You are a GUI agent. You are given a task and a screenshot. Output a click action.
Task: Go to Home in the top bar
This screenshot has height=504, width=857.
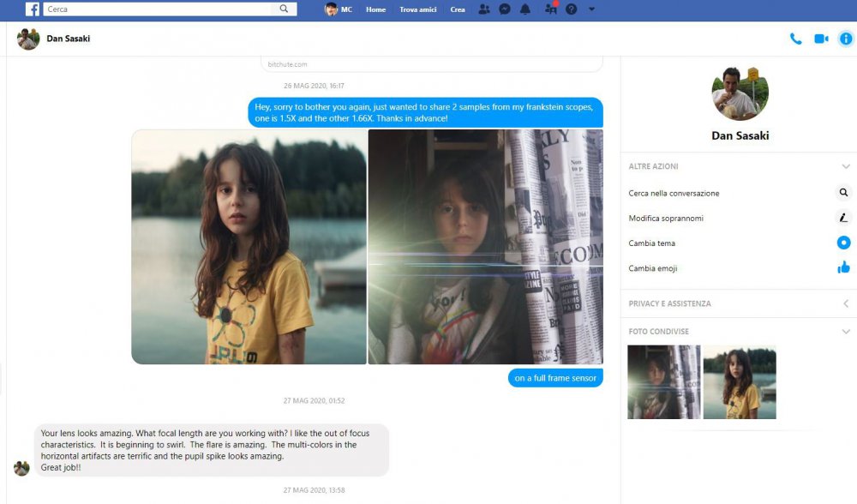point(375,9)
